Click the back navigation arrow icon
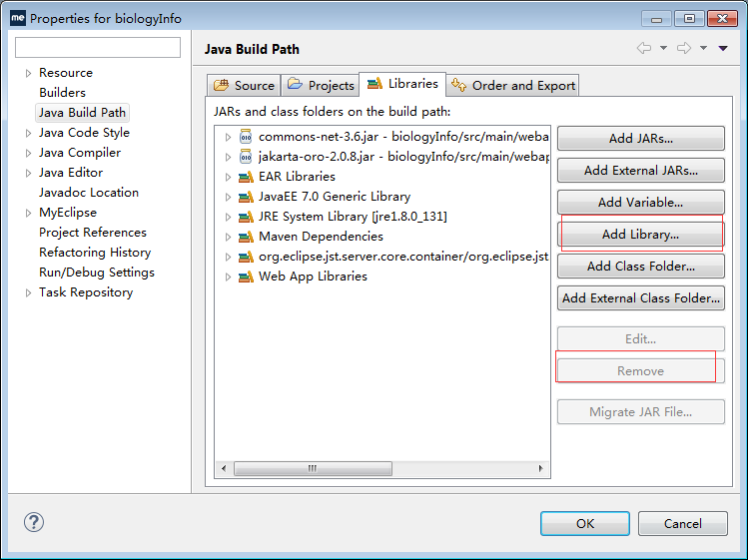The width and height of the screenshot is (748, 560). (x=644, y=48)
